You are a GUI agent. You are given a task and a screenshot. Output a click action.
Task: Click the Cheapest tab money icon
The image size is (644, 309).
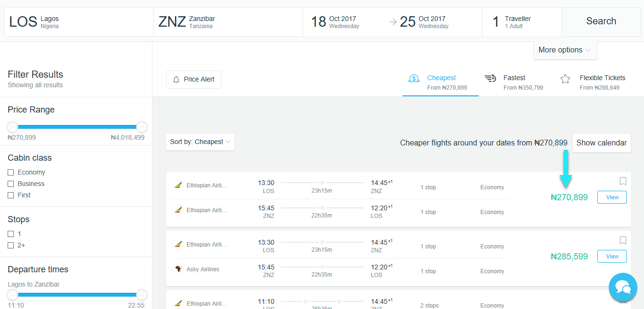click(x=414, y=79)
